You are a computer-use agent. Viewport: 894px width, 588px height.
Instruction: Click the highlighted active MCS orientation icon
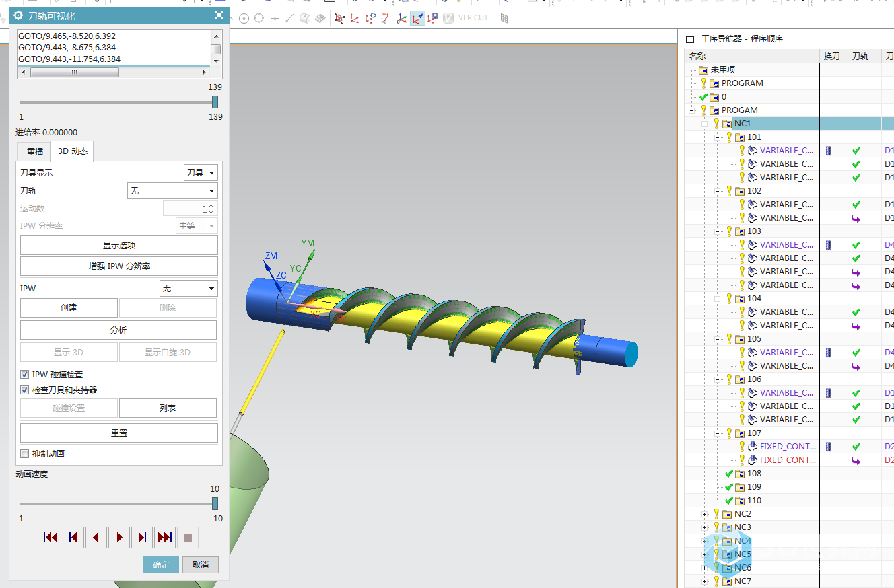(417, 18)
